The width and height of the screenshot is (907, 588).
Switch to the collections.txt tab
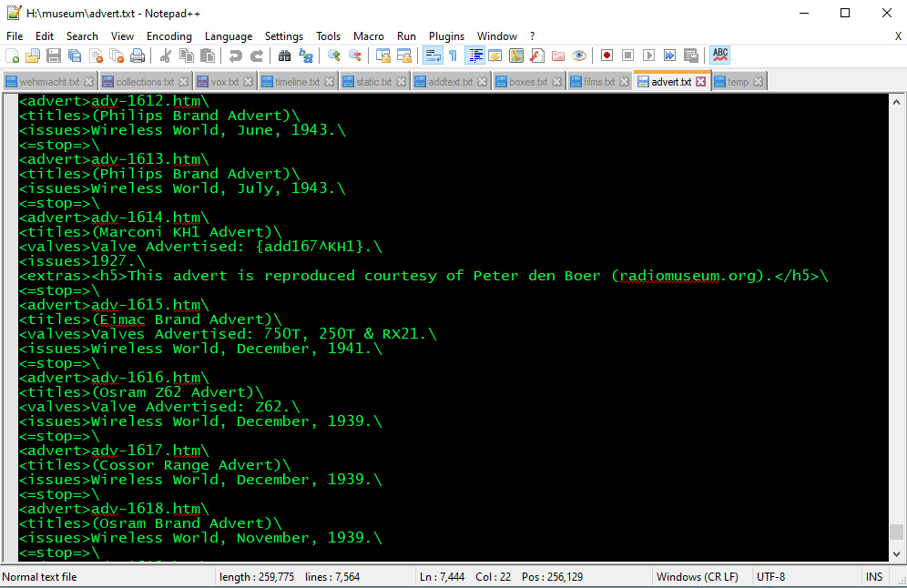[x=145, y=82]
